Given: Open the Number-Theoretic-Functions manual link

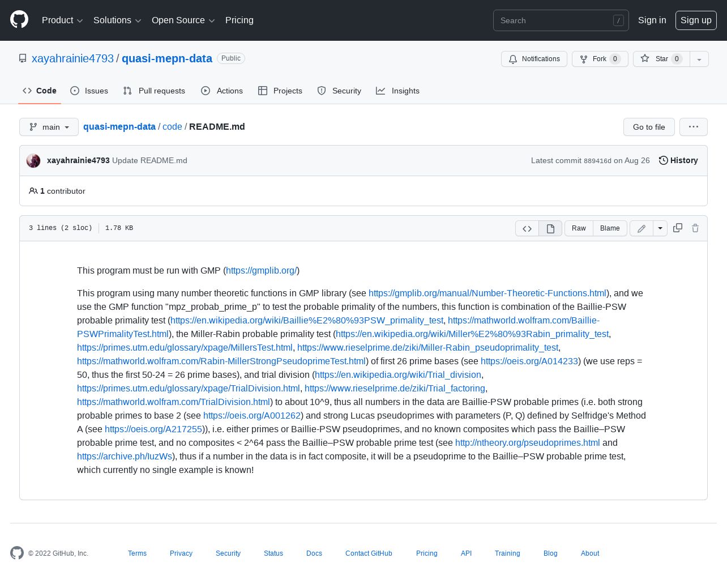Looking at the screenshot, I should 487,293.
